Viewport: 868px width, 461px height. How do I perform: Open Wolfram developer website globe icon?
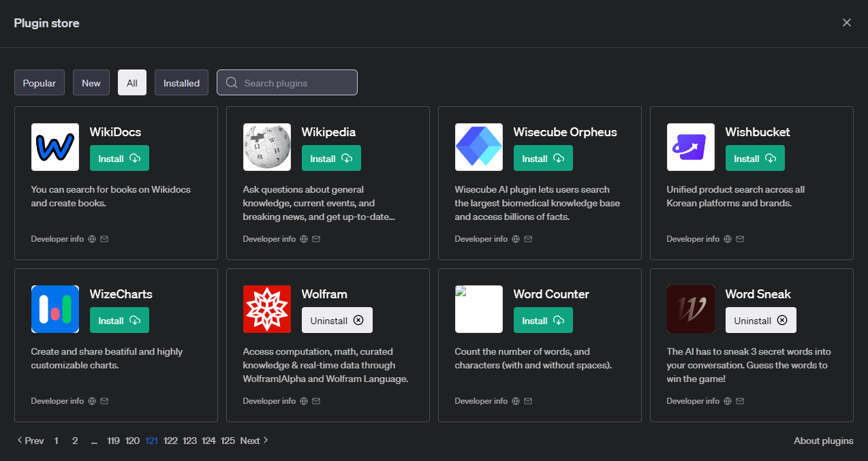304,401
